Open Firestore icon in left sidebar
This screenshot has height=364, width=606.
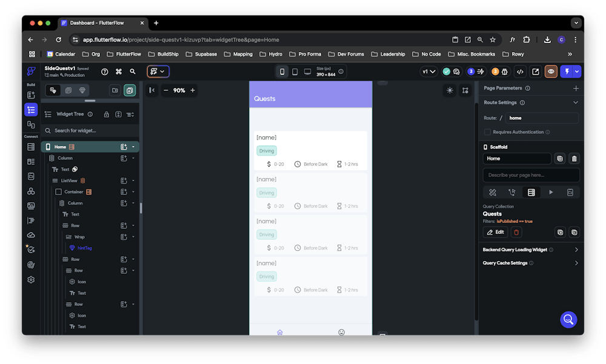pyautogui.click(x=31, y=147)
